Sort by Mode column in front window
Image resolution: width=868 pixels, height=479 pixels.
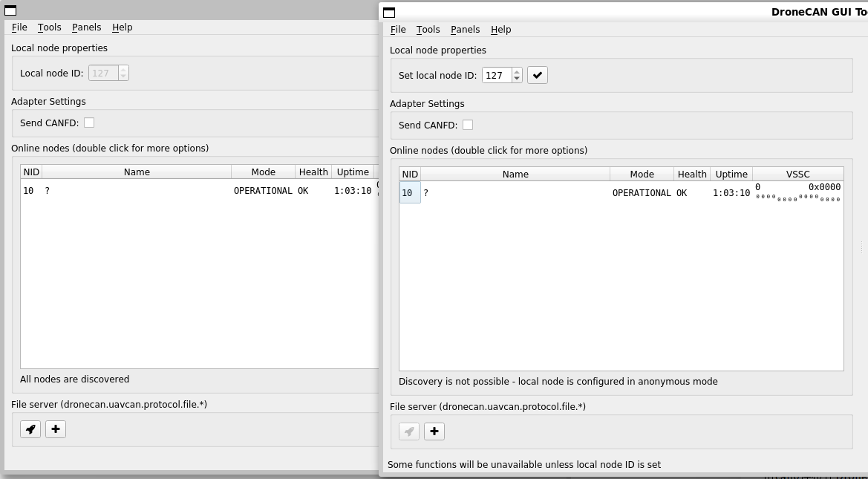(642, 174)
